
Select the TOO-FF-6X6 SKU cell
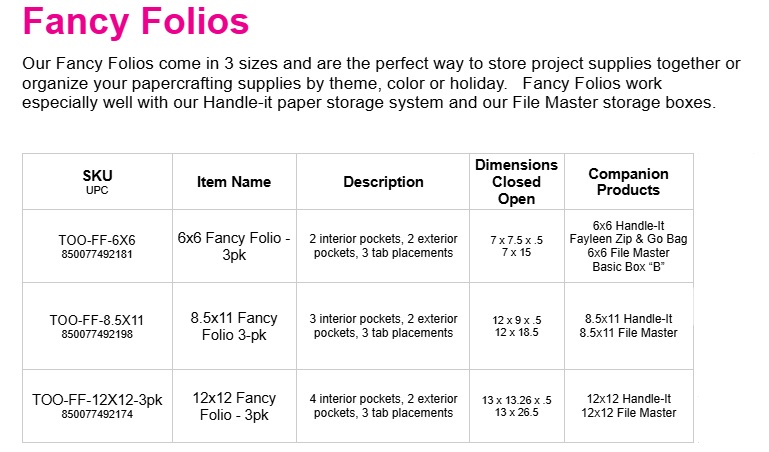pyautogui.click(x=97, y=241)
